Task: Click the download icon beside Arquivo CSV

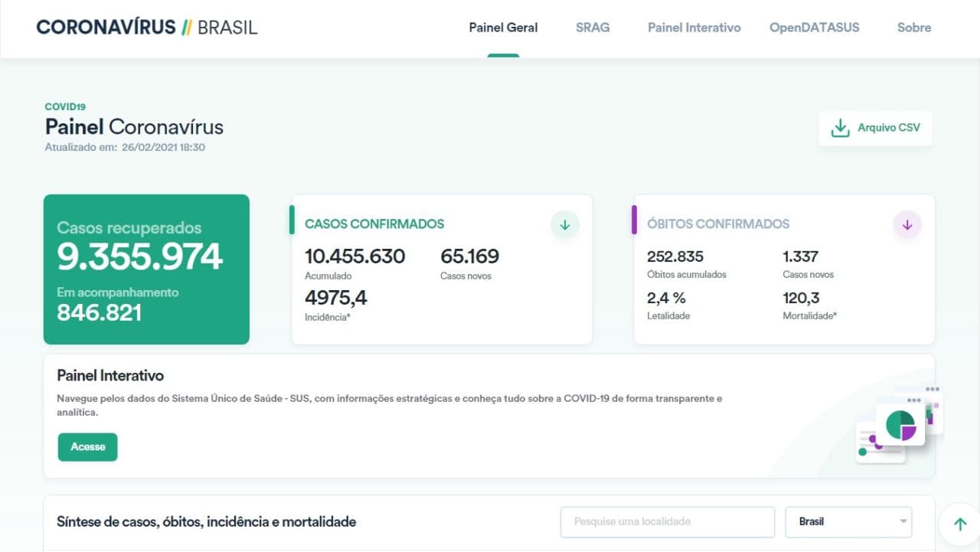Action: [x=840, y=128]
